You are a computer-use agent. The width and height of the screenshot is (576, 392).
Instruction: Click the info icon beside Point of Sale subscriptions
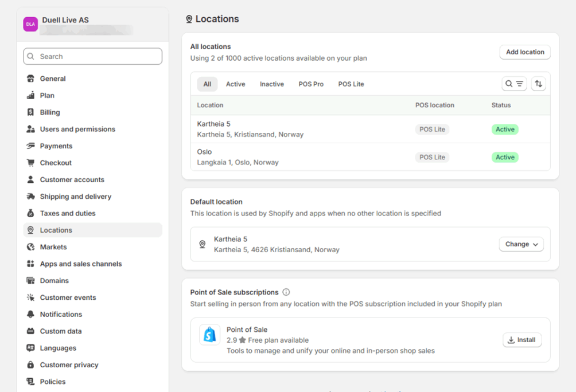click(x=286, y=292)
